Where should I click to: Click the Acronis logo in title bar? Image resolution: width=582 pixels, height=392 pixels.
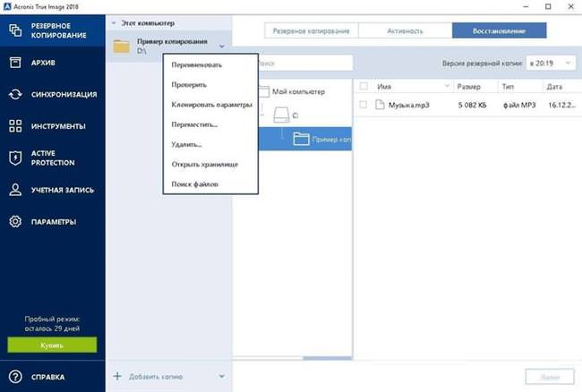(x=7, y=6)
